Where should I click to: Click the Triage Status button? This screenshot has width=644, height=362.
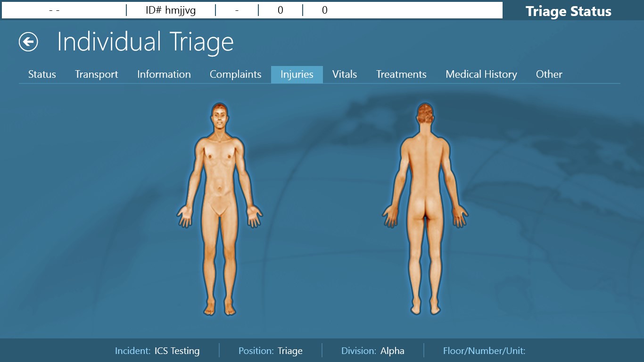pos(568,11)
